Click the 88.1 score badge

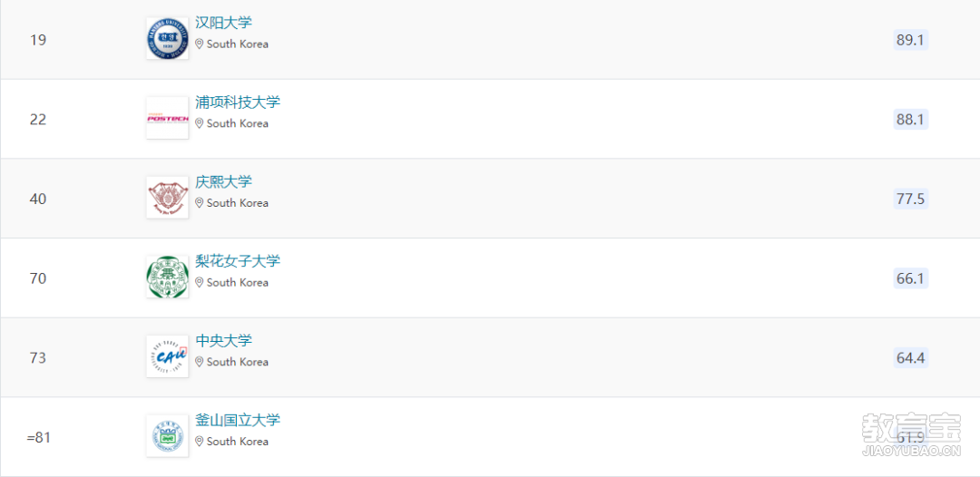pos(911,120)
